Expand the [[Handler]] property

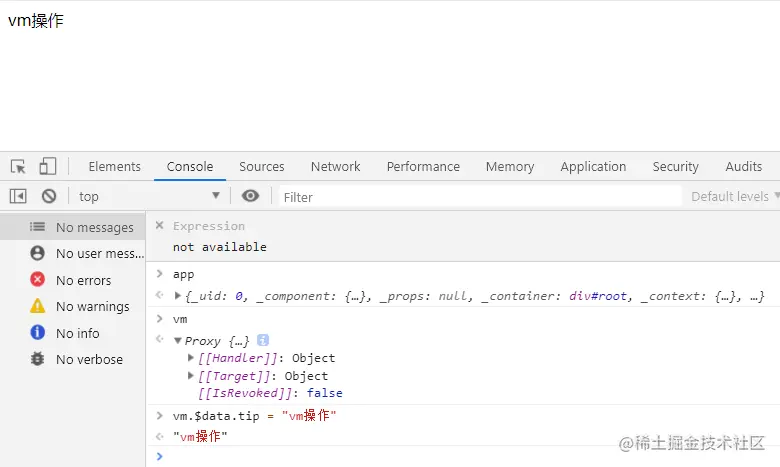coord(192,358)
